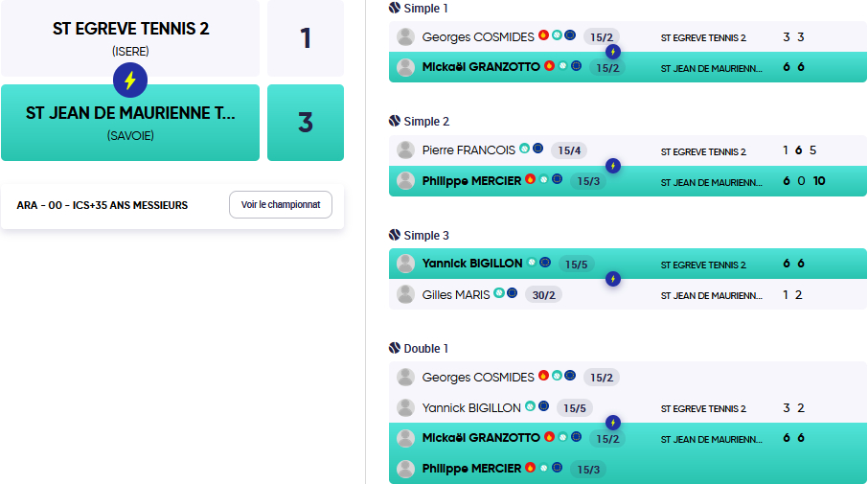Click the lightning badge in Double 1 match

tap(613, 423)
